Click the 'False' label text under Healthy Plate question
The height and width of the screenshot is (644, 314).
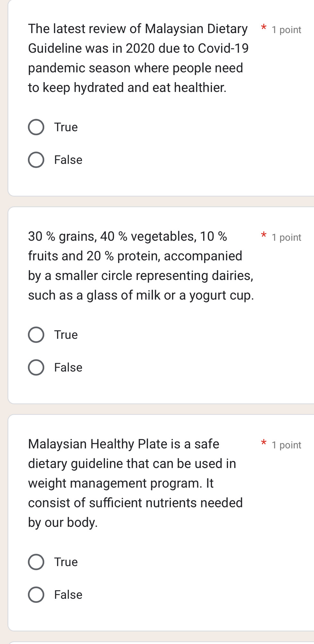[x=68, y=595]
